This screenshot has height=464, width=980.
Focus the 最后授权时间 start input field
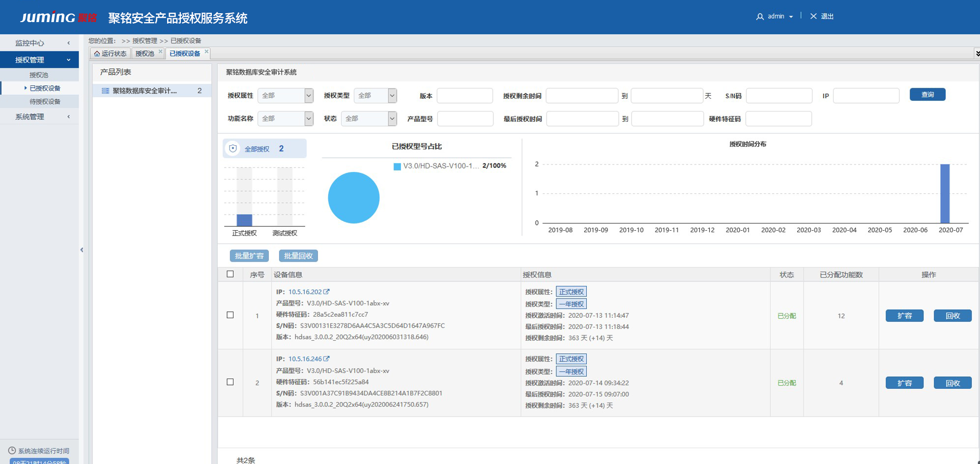point(582,118)
